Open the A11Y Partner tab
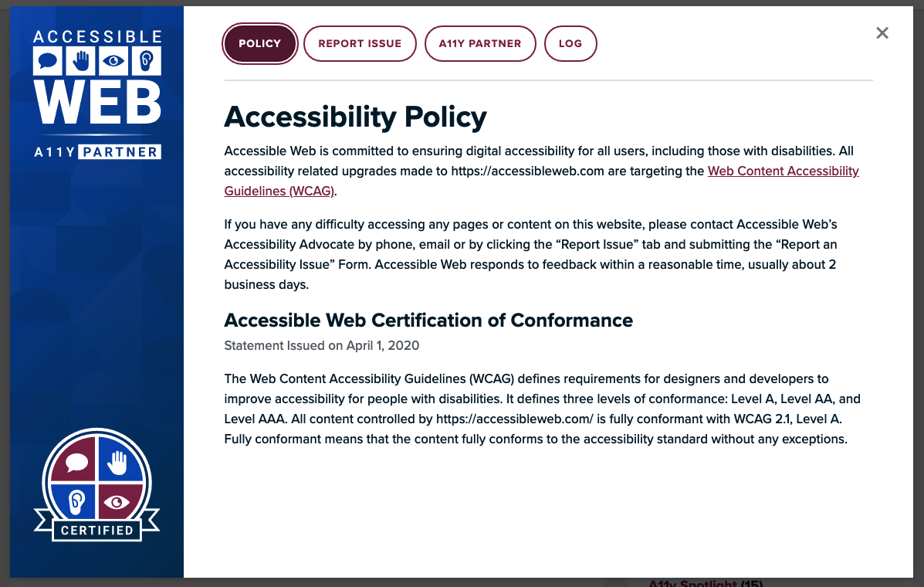 coord(479,43)
